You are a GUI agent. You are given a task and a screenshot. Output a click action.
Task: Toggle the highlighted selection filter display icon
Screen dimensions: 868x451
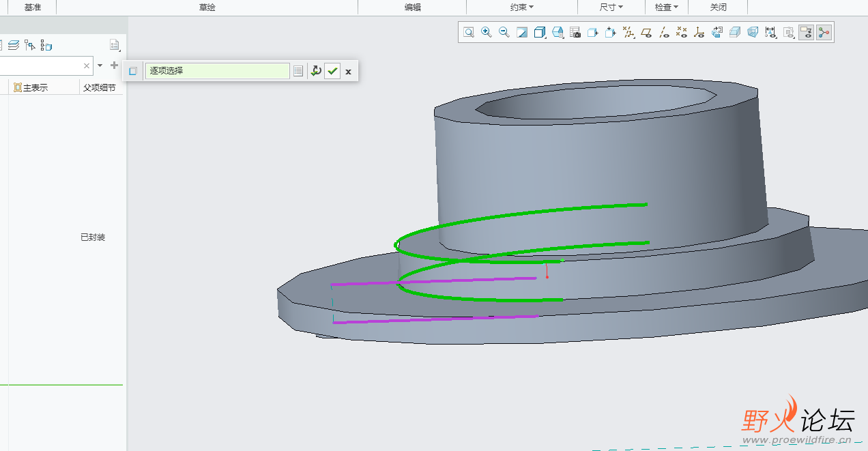[x=806, y=32]
